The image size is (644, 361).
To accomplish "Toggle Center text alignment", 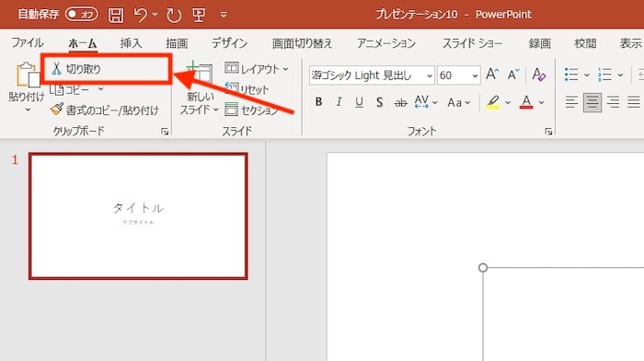I will 592,102.
